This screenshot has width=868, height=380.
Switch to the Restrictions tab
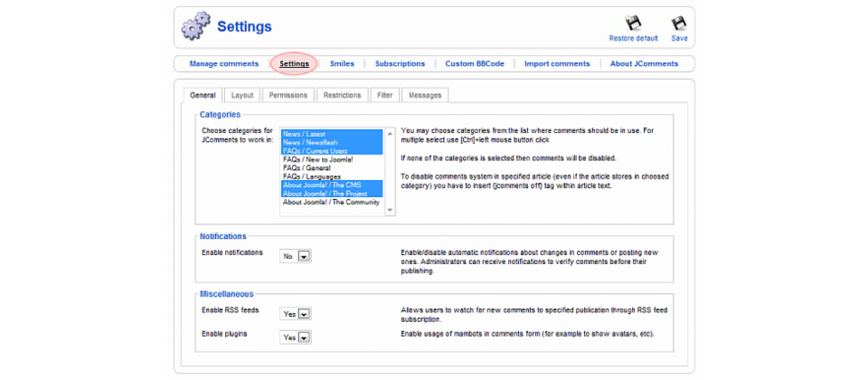(342, 95)
